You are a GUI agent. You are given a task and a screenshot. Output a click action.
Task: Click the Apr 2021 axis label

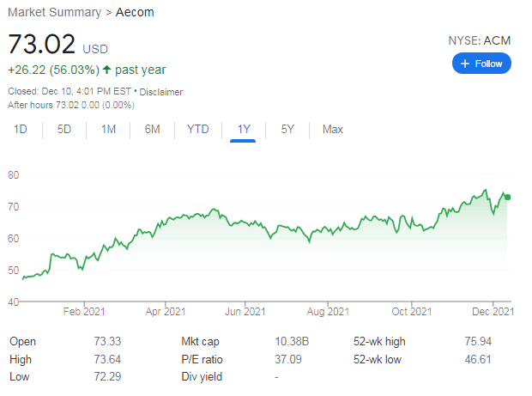pyautogui.click(x=166, y=312)
